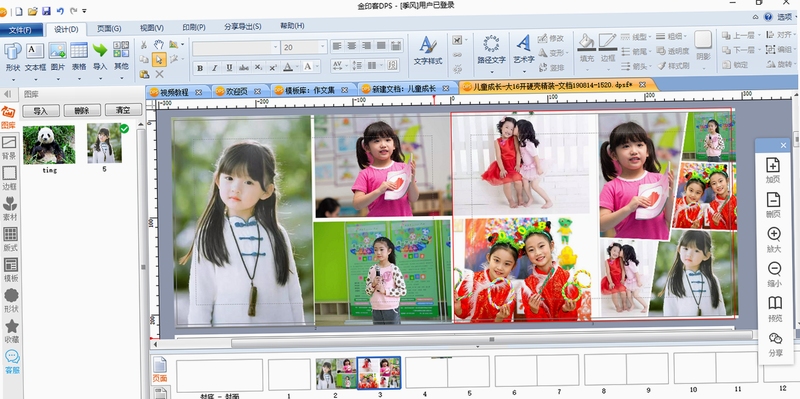Viewport: 800px width, 399px height.
Task: Open the 文件(F) menu
Action: tap(20, 30)
